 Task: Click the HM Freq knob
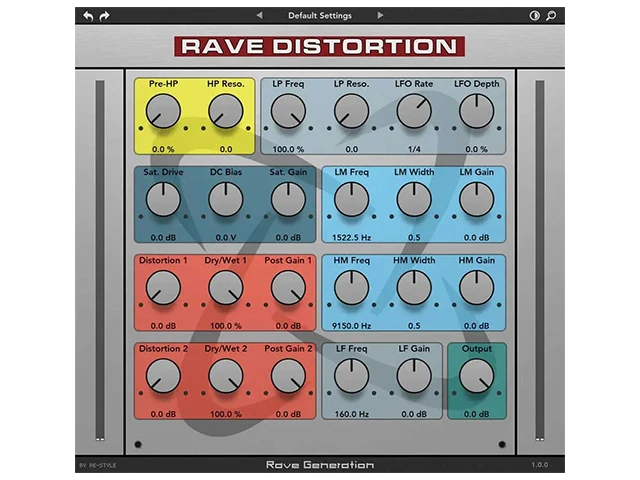coord(351,288)
